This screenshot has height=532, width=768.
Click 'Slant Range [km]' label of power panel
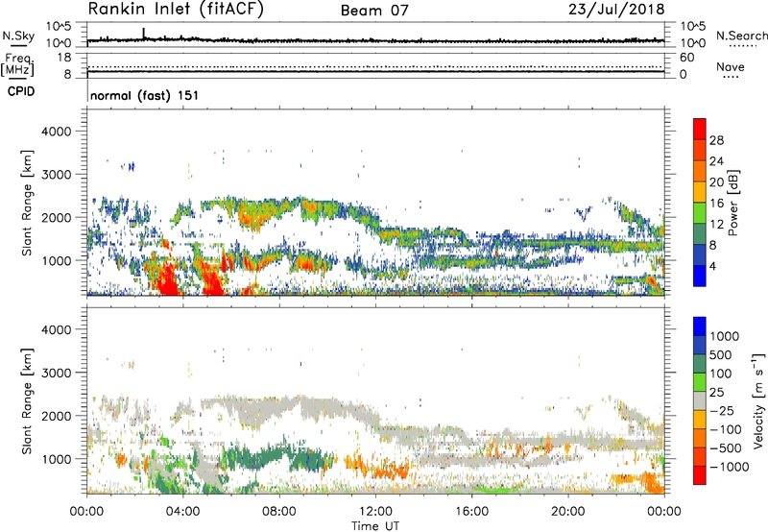point(27,203)
